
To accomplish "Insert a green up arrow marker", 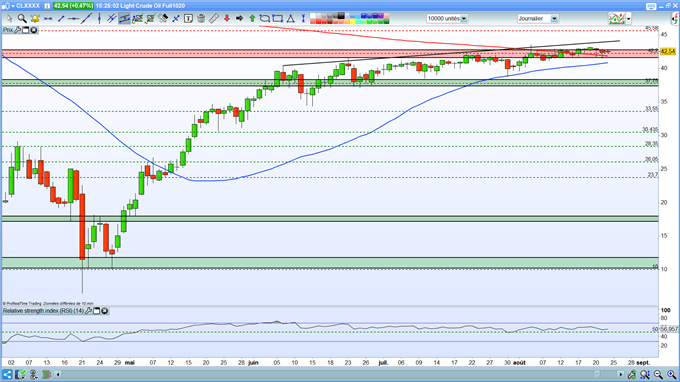I will 252,19.
